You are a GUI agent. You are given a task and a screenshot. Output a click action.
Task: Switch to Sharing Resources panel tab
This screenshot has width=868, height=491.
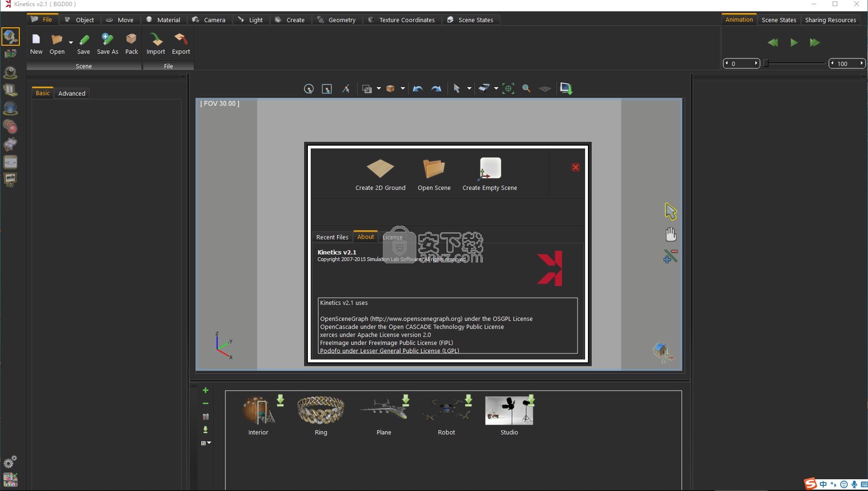point(830,20)
